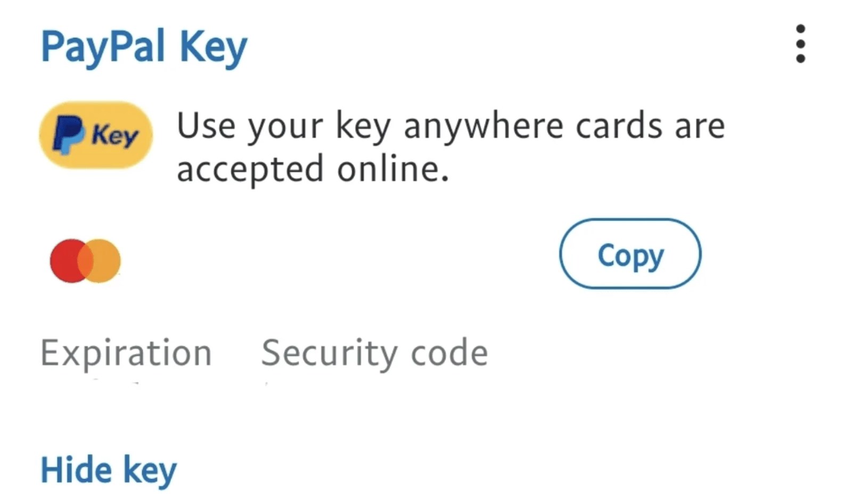Screen dimensions: 845x504
Task: Copy the PayPal Key card number
Action: [630, 254]
